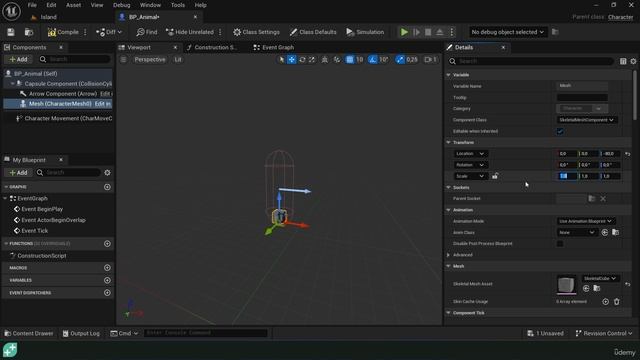Add a new function with plus icon

[x=107, y=244]
